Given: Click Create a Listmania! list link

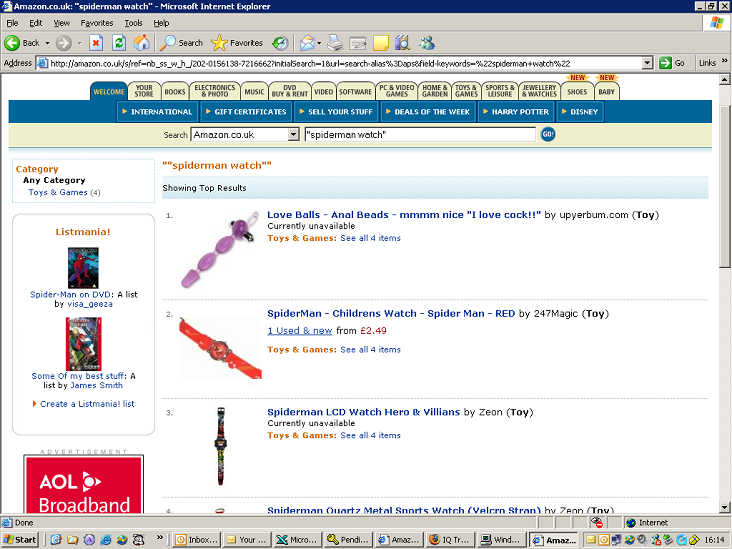Looking at the screenshot, I should pyautogui.click(x=87, y=404).
